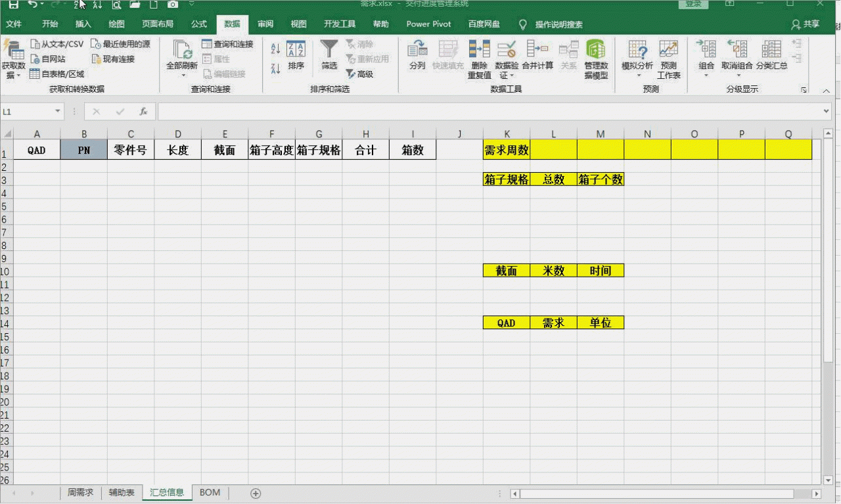
Task: Switch to the 周需求 sheet tab
Action: (x=80, y=492)
